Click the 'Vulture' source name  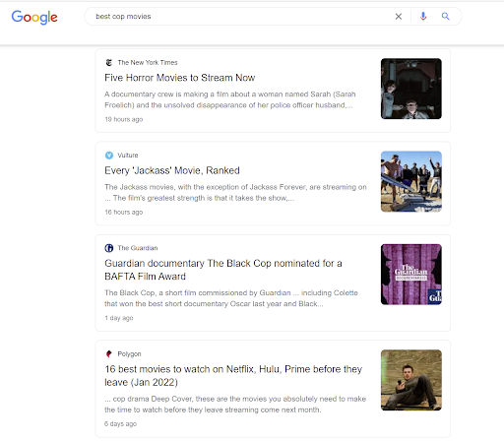128,156
